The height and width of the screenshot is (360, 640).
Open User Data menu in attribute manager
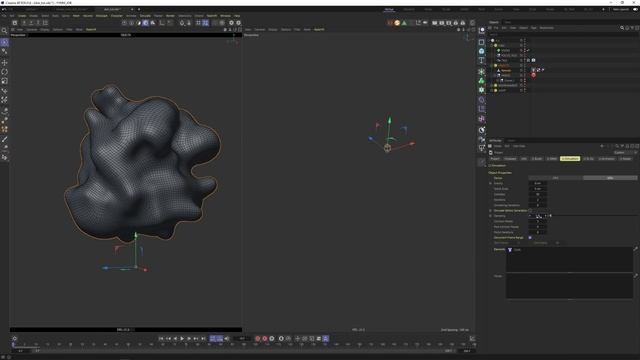519,146
